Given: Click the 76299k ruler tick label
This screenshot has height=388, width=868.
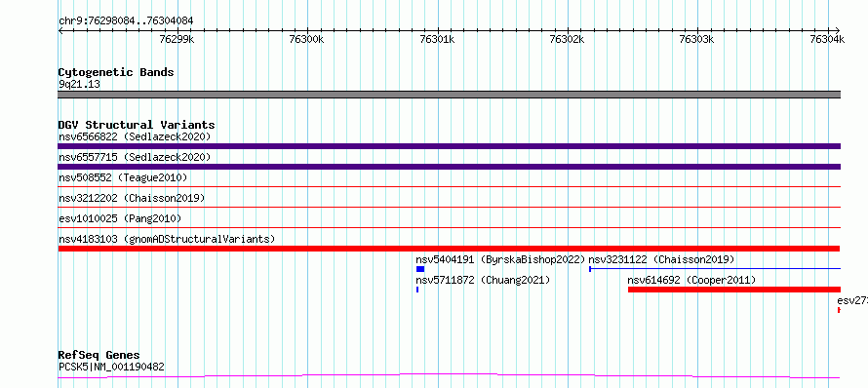Looking at the screenshot, I should pyautogui.click(x=177, y=39).
